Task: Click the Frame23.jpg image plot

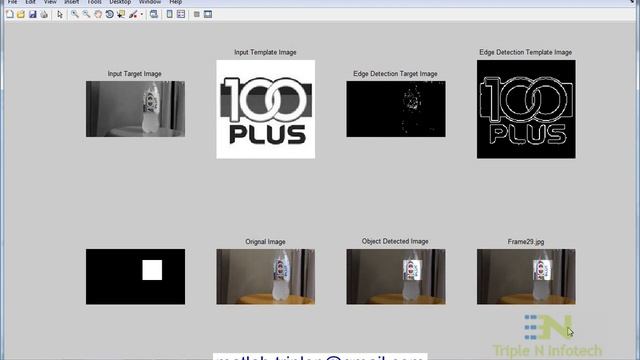Action: point(526,277)
